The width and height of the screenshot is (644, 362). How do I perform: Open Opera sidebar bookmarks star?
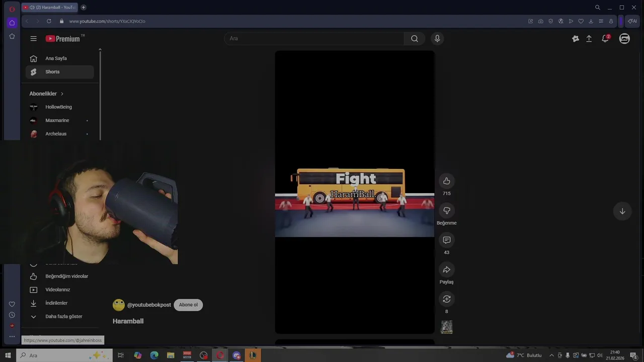pos(12,36)
